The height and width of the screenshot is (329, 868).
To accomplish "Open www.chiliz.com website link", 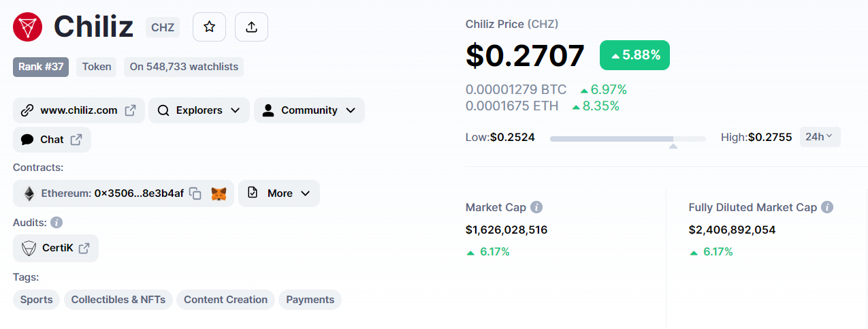I will (79, 110).
